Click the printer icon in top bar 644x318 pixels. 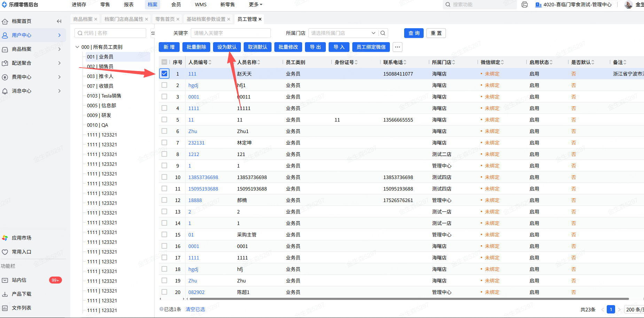tap(525, 5)
